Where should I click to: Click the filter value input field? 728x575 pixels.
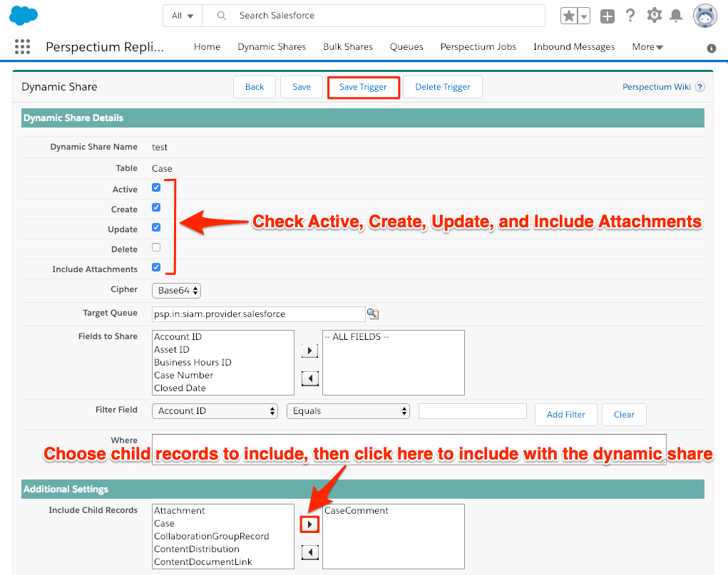473,411
